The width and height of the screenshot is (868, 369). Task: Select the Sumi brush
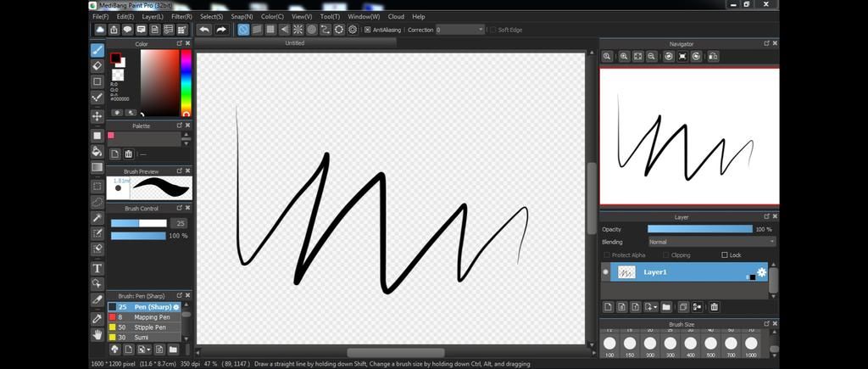pos(144,337)
